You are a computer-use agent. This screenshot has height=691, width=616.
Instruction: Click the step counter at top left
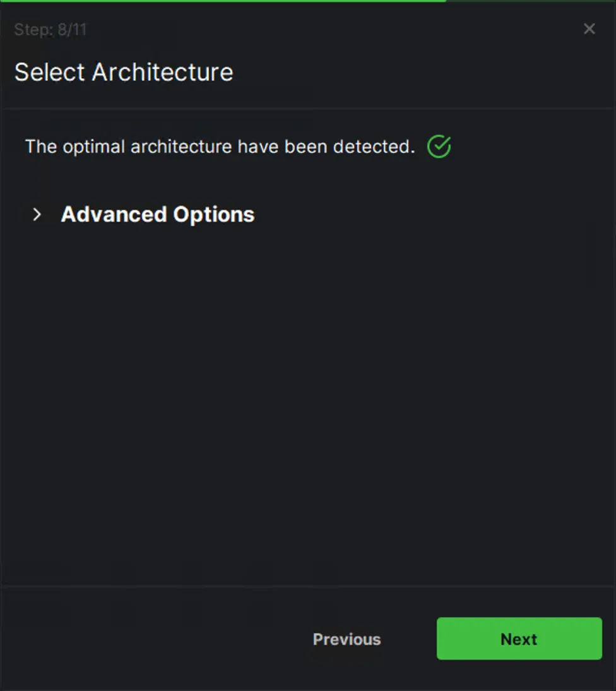click(x=50, y=30)
